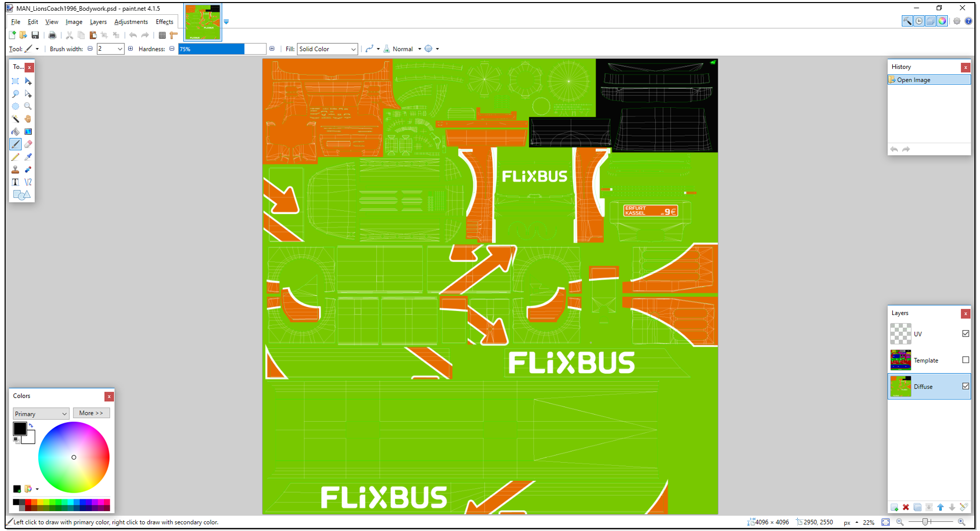Select the Pan hand tool
Viewport: 980px width, 531px height.
point(28,119)
